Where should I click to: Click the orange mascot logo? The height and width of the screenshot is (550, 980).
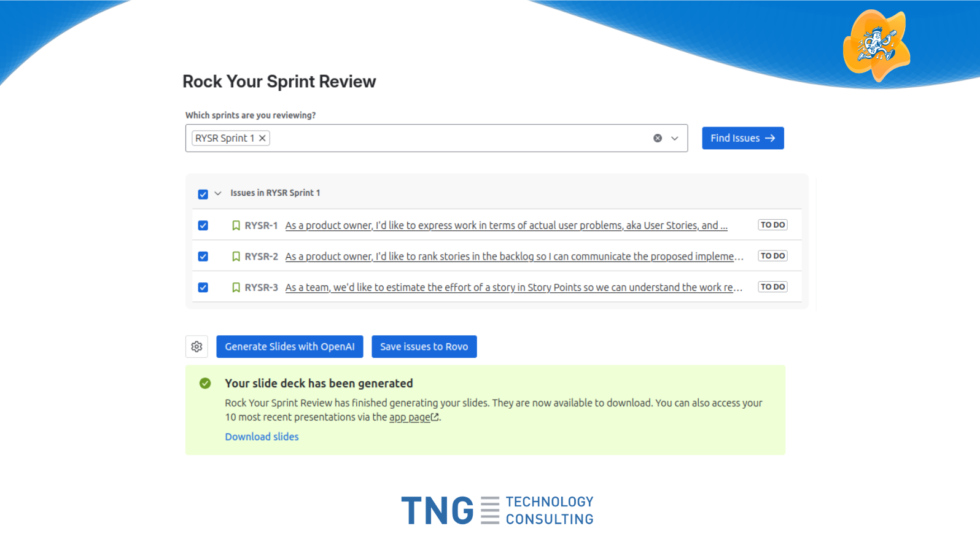pos(877,45)
